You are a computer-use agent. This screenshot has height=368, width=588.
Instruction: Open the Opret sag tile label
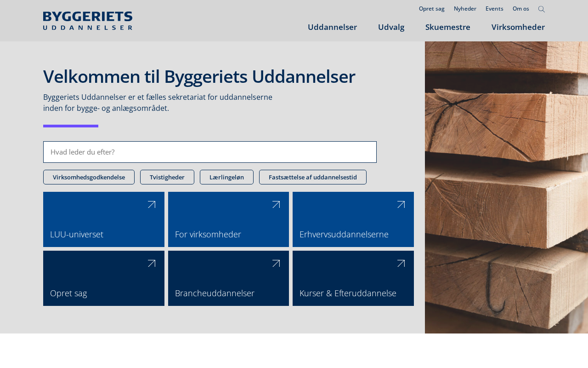[x=68, y=293]
